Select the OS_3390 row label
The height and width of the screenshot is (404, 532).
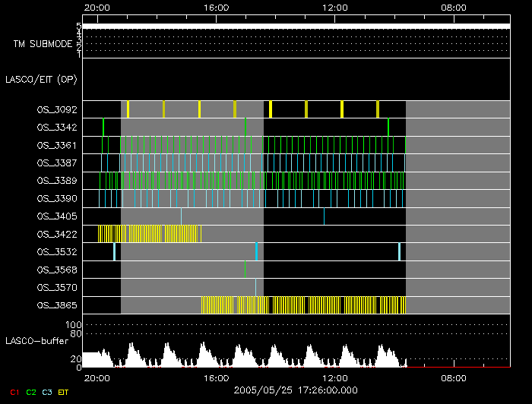57,198
